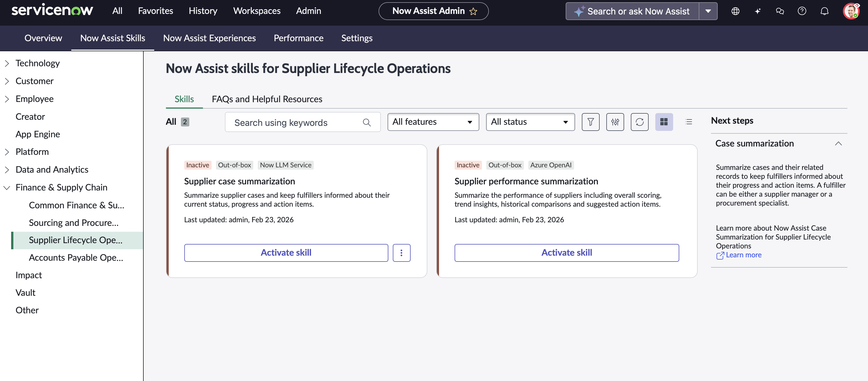Open Accounts Payable Ope... sidebar item

pyautogui.click(x=76, y=258)
